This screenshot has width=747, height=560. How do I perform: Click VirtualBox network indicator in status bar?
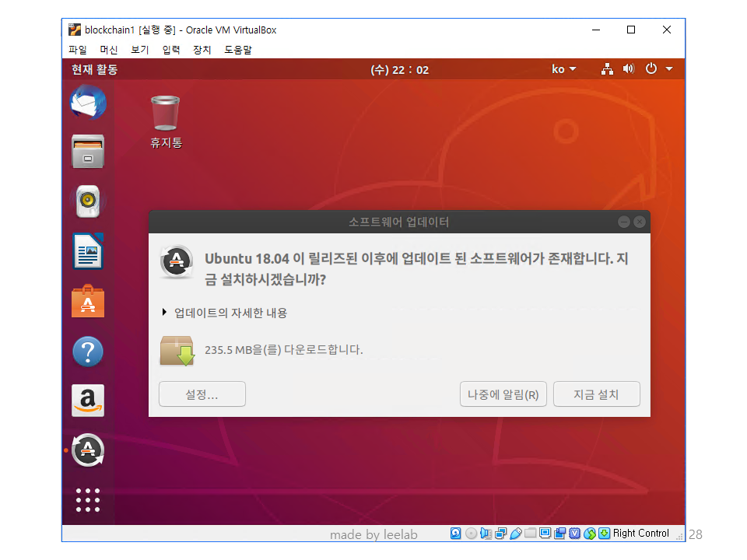pyautogui.click(x=500, y=534)
